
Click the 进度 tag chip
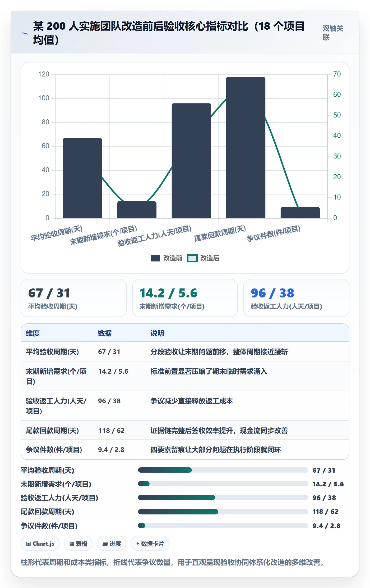tap(112, 544)
